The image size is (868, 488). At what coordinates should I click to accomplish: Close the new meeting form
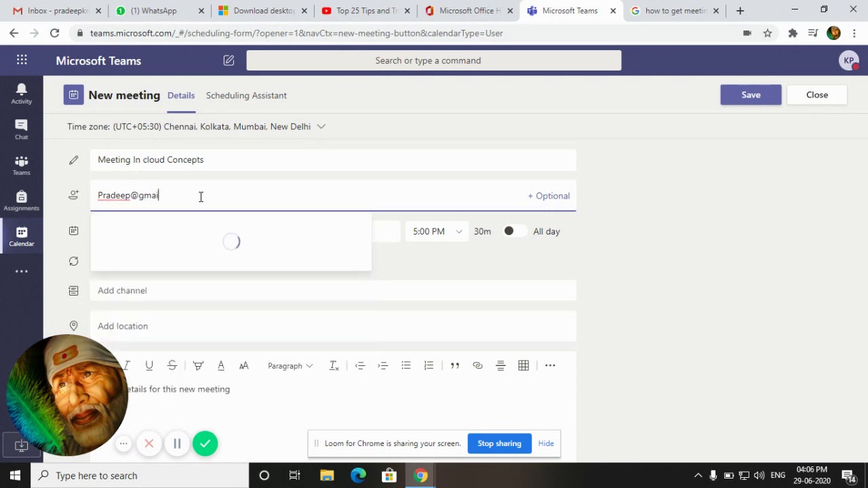[817, 95]
